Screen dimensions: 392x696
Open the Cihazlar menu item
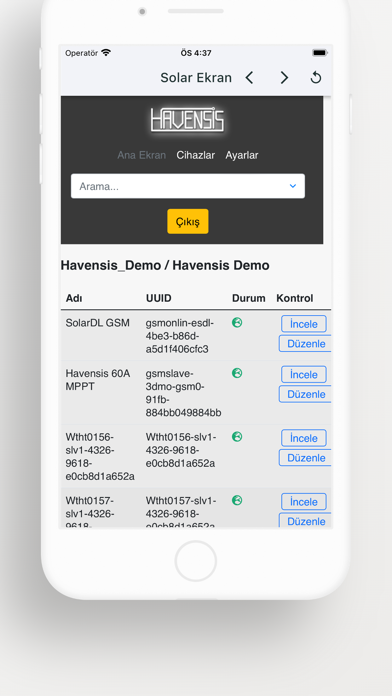tap(195, 155)
